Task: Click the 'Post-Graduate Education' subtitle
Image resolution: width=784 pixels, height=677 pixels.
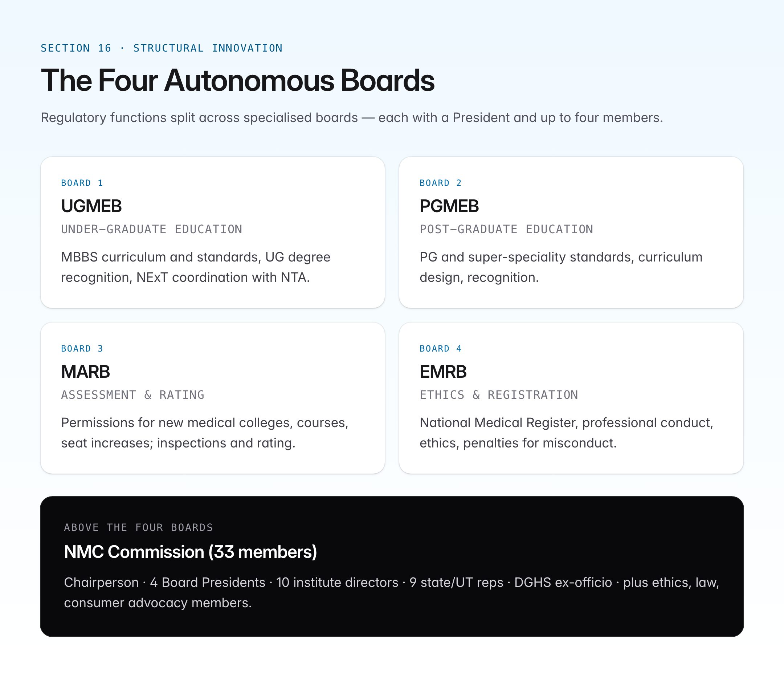Action: pos(506,229)
